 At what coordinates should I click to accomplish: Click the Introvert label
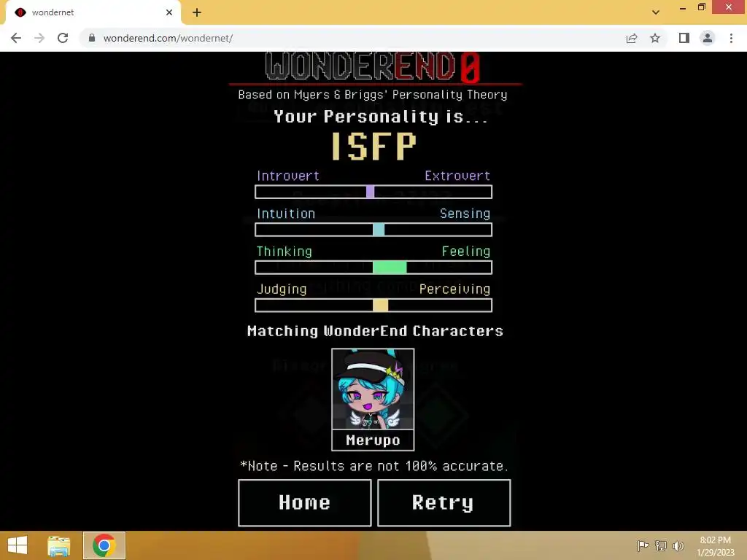[288, 176]
